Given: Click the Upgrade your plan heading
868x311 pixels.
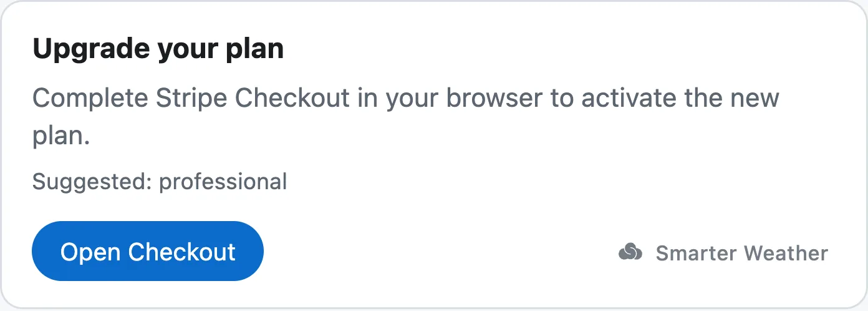Looking at the screenshot, I should click(x=158, y=49).
